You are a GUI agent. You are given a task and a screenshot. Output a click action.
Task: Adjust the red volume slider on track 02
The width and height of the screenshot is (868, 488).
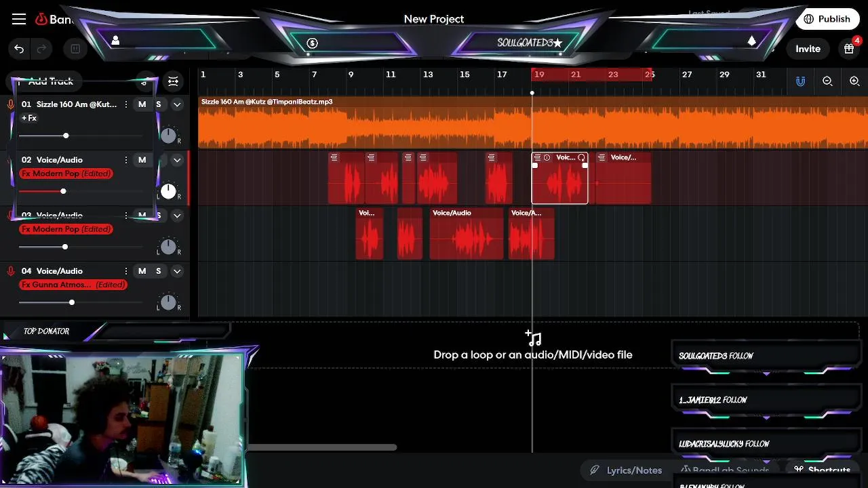click(63, 191)
